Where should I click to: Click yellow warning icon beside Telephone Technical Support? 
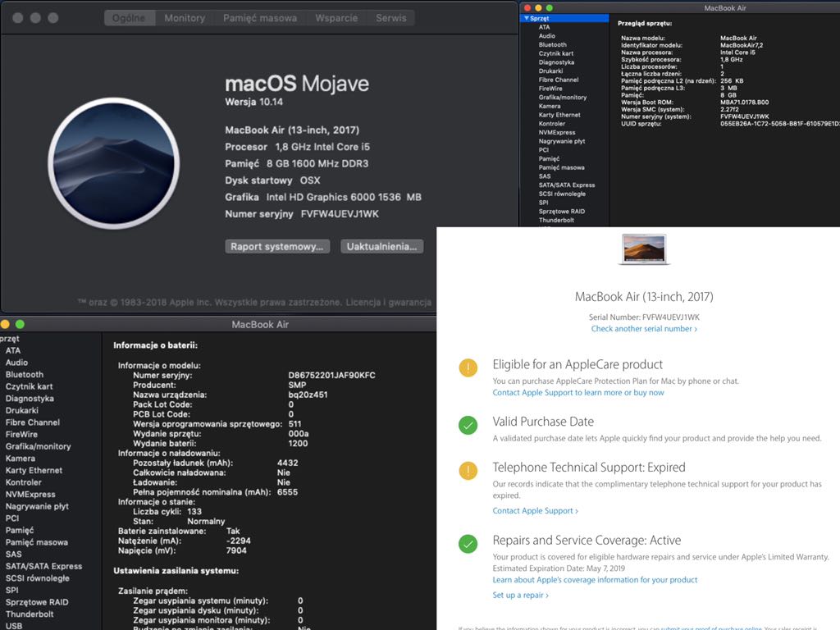tap(468, 471)
